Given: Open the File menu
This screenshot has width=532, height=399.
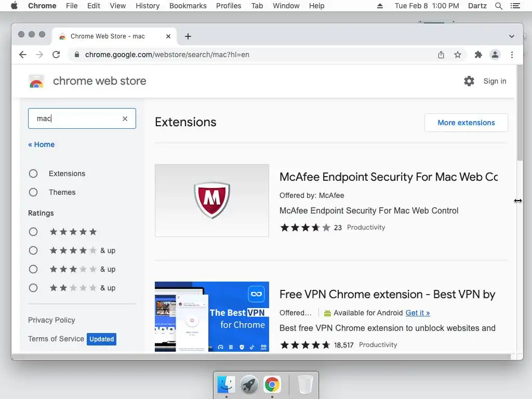Looking at the screenshot, I should 72,6.
